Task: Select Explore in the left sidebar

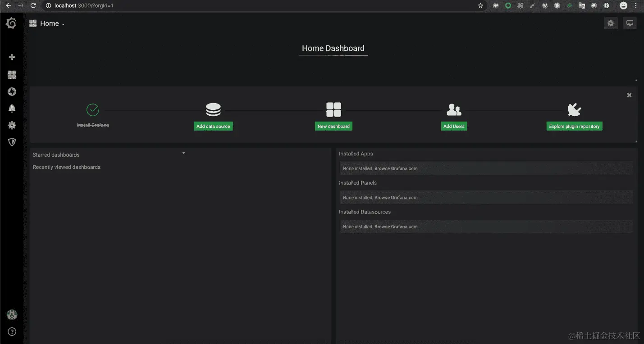Action: pos(12,91)
